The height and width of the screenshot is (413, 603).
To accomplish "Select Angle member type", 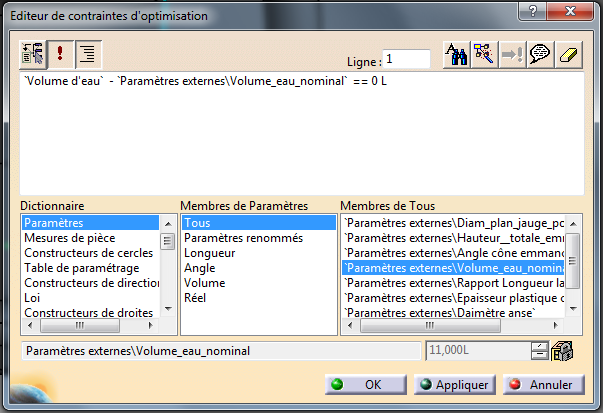I will [x=259, y=268].
